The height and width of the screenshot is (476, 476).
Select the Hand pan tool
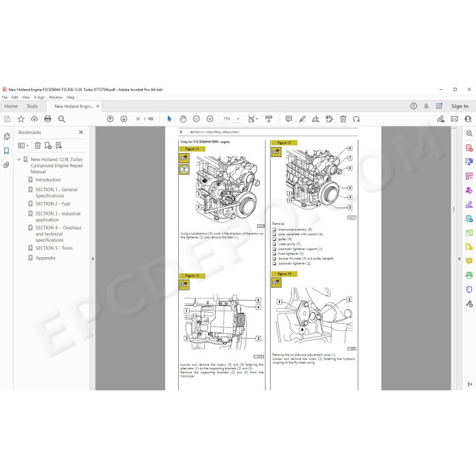coord(183,119)
